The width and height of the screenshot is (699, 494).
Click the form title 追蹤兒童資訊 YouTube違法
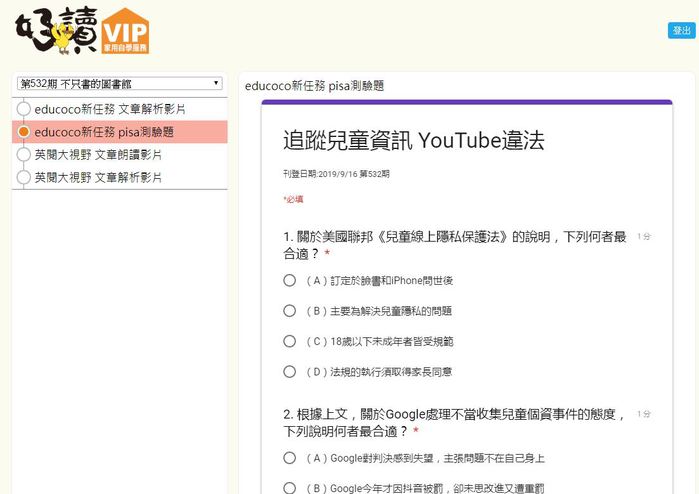(414, 140)
